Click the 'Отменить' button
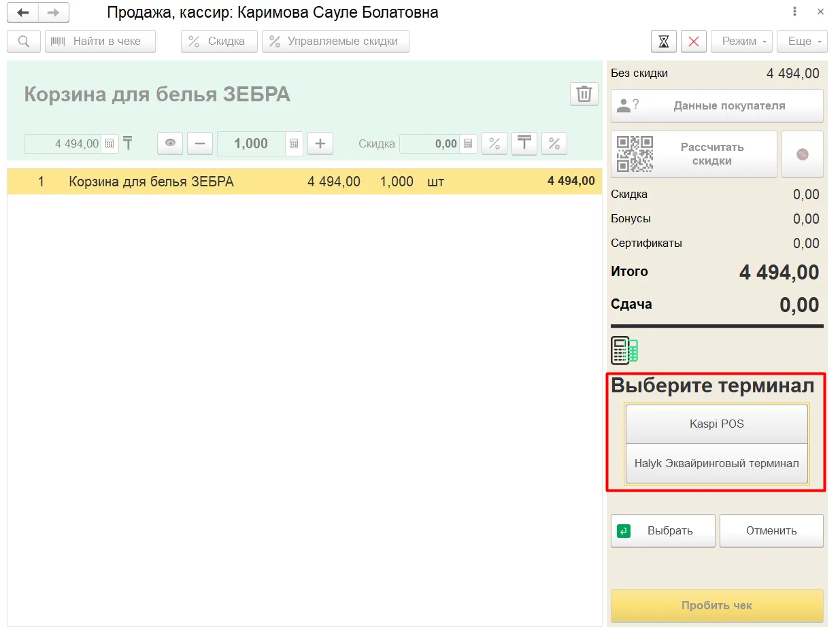This screenshot has height=631, width=840. [771, 531]
